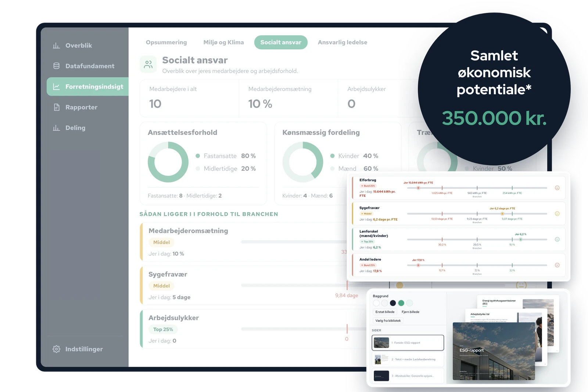Pick the pale mint background swatch
588x392 pixels.
410,303
